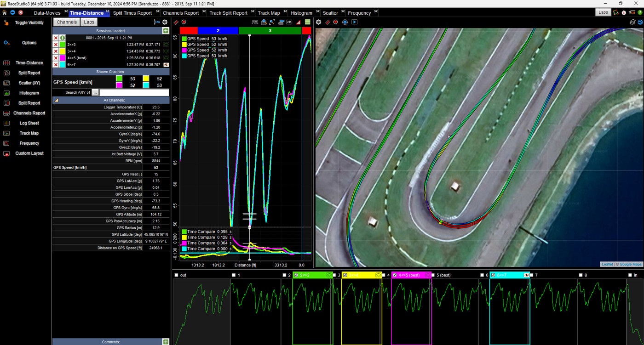Viewport: 644px width, 345px height.
Task: Click the map play button icon
Action: tap(354, 22)
